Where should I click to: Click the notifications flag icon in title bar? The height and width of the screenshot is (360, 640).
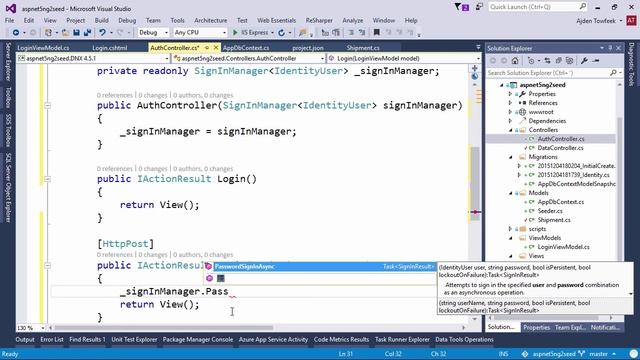(462, 7)
